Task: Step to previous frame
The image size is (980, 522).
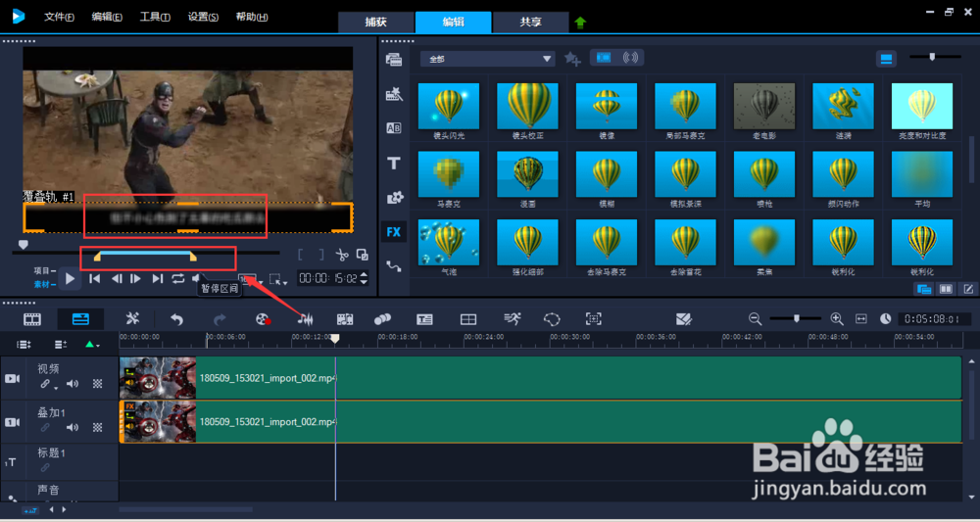Action: (117, 278)
